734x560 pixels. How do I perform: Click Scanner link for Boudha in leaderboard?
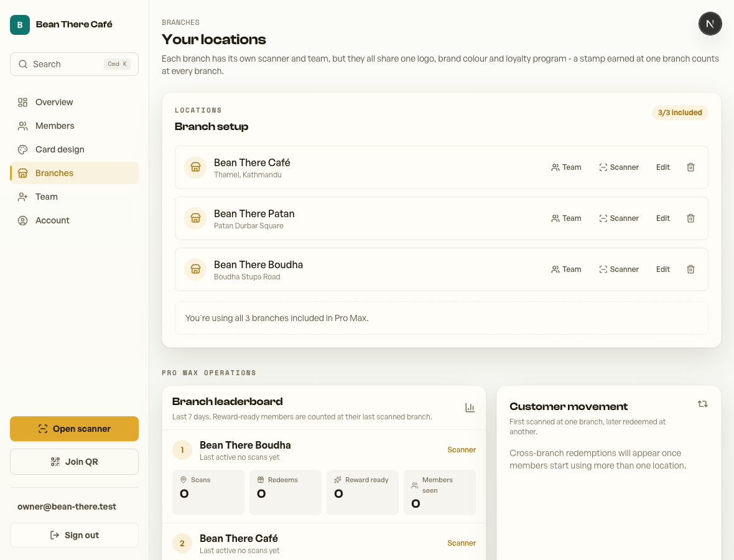click(461, 449)
